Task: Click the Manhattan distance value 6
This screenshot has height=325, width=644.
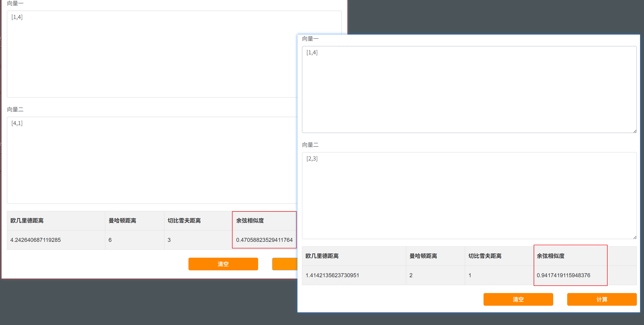Action: pyautogui.click(x=110, y=240)
